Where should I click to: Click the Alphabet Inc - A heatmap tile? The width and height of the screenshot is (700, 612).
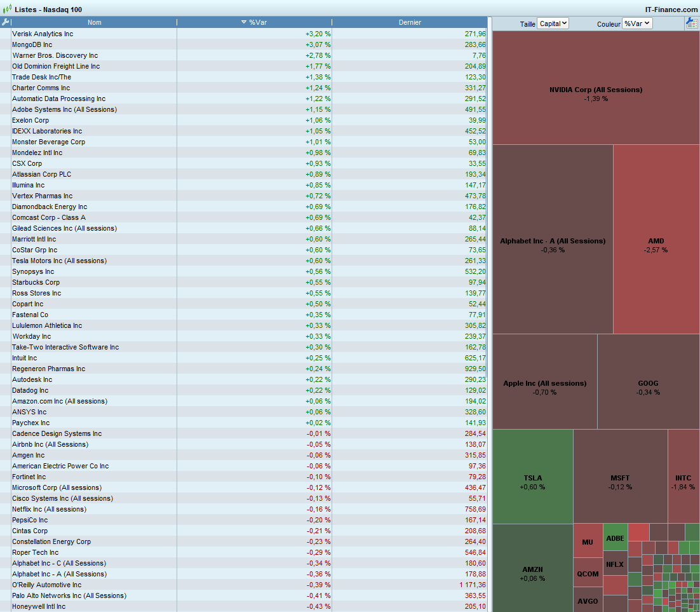553,239
